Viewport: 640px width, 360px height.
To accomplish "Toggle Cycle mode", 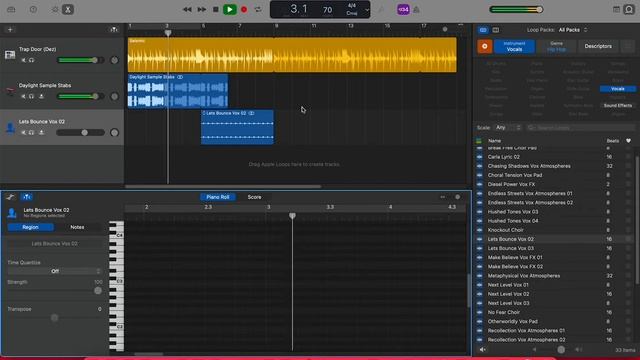I will click(x=258, y=9).
